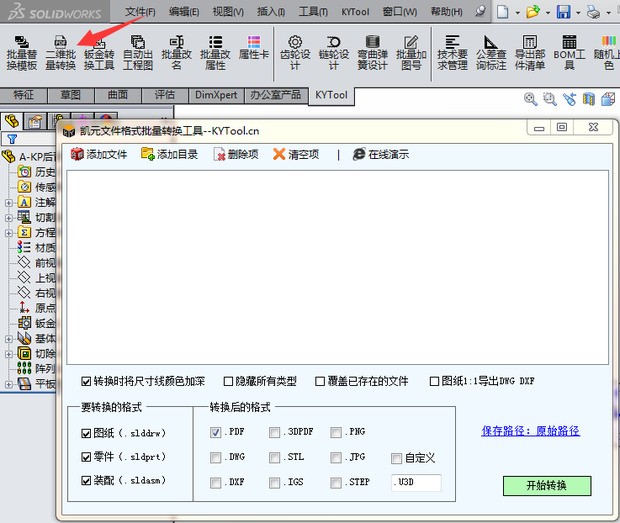Click 添加目录 to add a folder
Viewport: 620px width, 523px height.
pos(169,154)
